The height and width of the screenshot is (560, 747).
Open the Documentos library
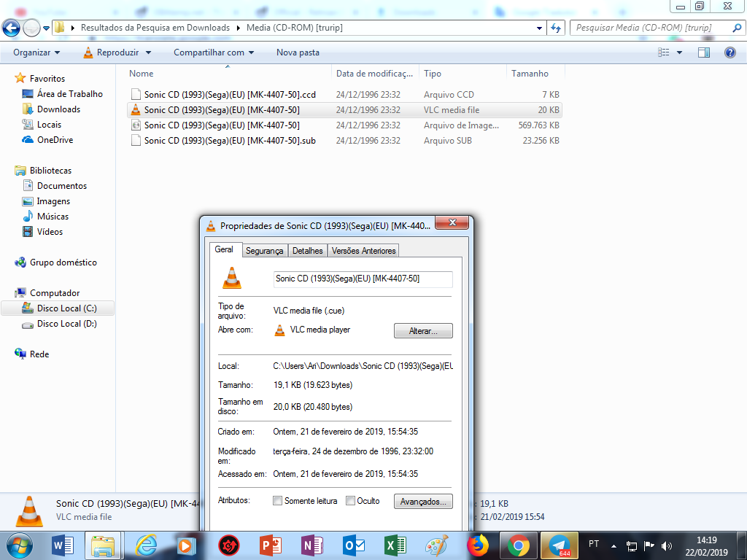(x=62, y=186)
